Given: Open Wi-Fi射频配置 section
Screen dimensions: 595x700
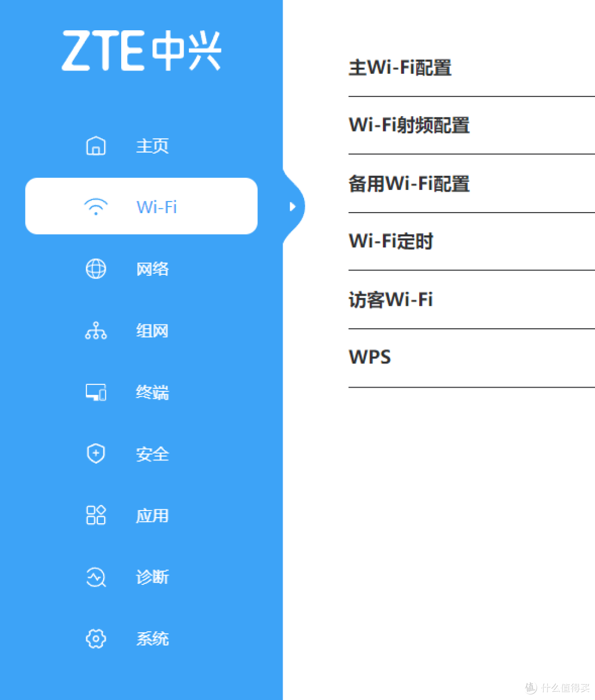Looking at the screenshot, I should pos(409,126).
